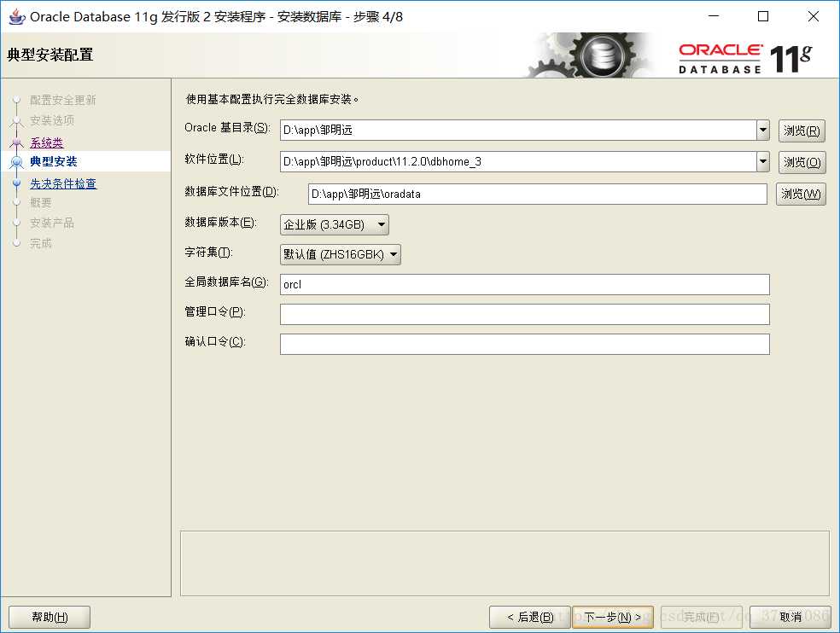Viewport: 840px width, 633px height.
Task: Click the 帮助(H) button
Action: click(x=50, y=617)
